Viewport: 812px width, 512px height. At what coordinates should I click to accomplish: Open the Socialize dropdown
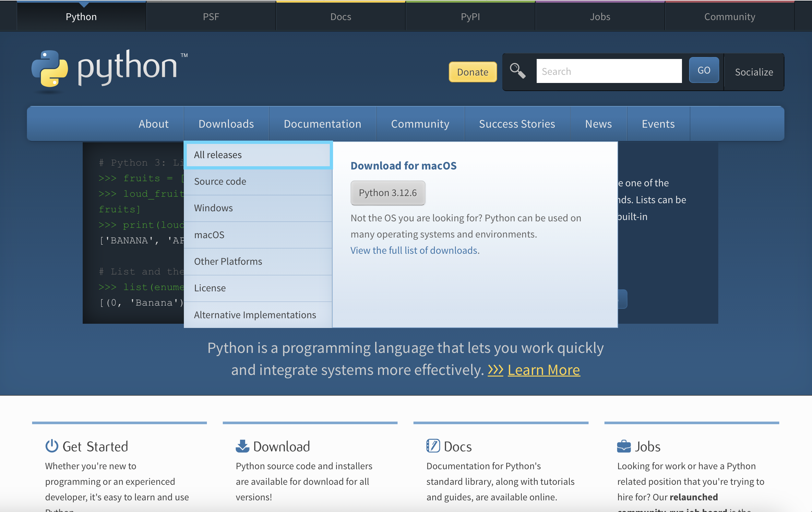(754, 72)
